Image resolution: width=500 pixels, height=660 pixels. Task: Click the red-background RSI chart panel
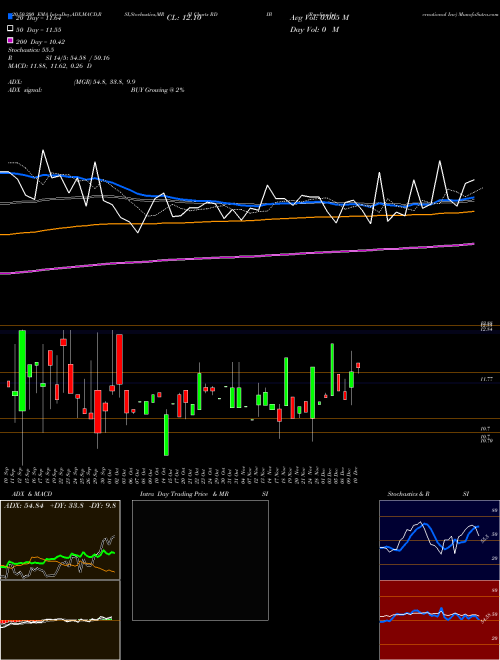(x=439, y=620)
